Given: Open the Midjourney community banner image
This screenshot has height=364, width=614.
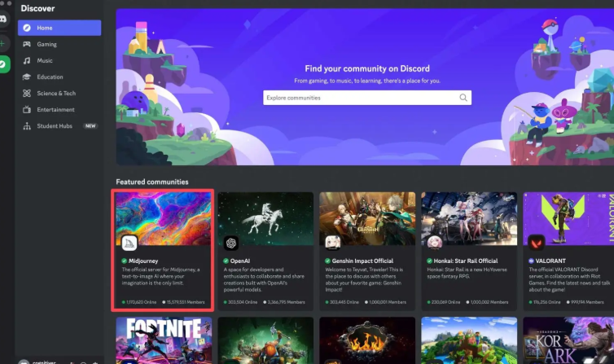Looking at the screenshot, I should click(164, 218).
